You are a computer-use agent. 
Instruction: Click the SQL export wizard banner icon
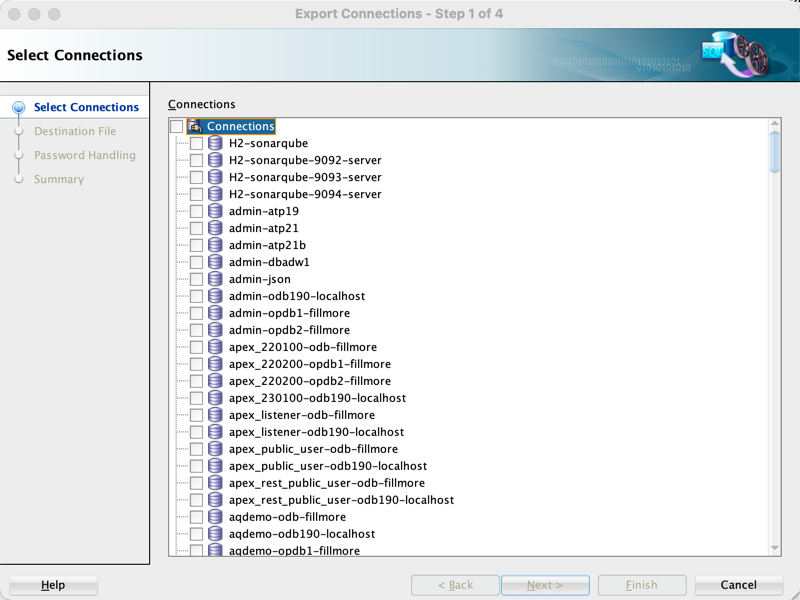click(x=734, y=55)
